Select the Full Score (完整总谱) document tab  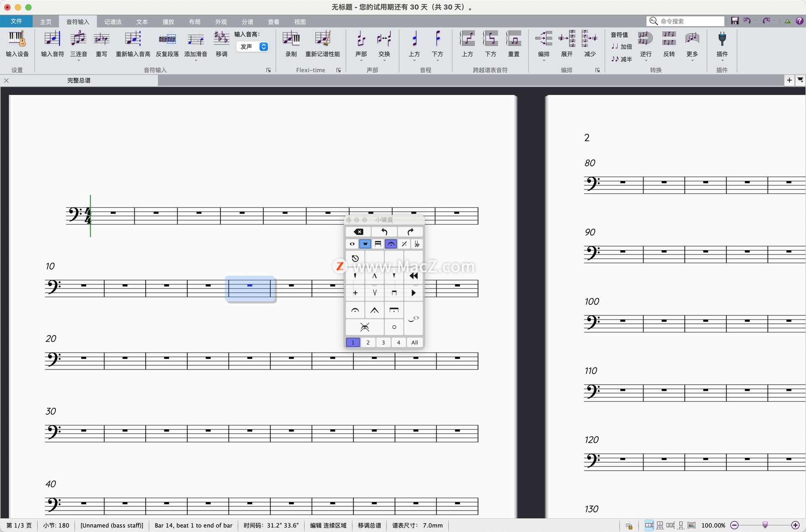click(79, 80)
